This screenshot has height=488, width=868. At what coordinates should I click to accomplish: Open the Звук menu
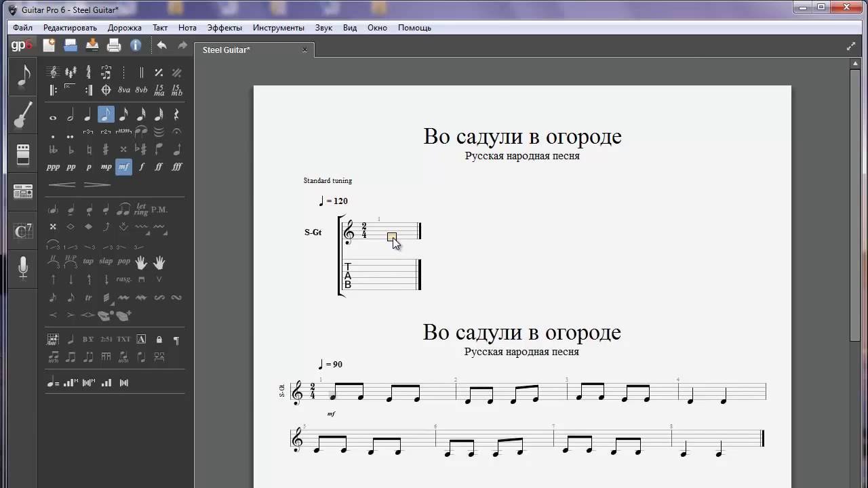tap(323, 28)
